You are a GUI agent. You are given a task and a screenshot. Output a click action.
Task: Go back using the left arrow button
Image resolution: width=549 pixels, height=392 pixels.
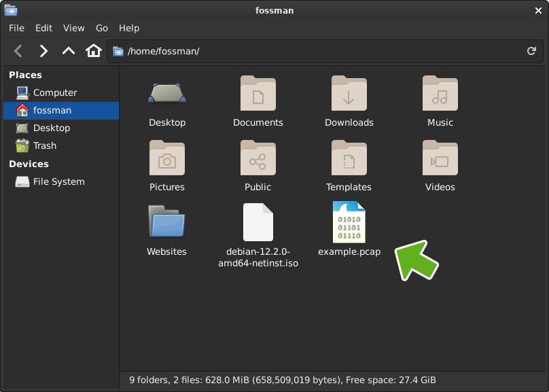18,51
